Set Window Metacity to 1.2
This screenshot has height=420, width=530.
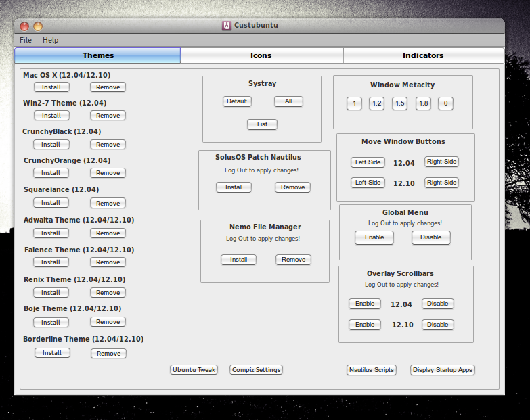point(376,103)
